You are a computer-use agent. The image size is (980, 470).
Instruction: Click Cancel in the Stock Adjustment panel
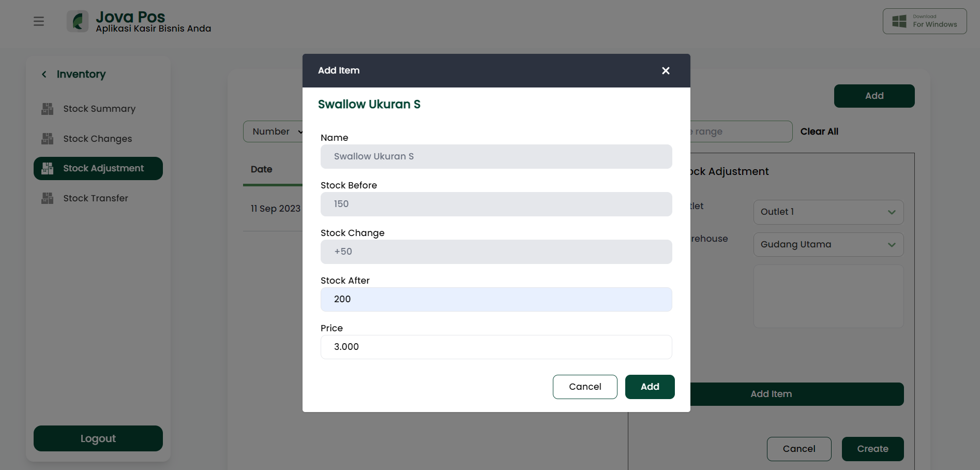799,449
